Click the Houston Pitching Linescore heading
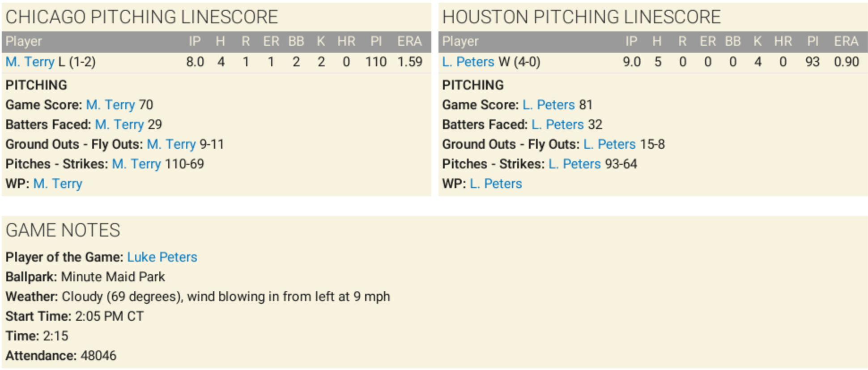 (581, 17)
